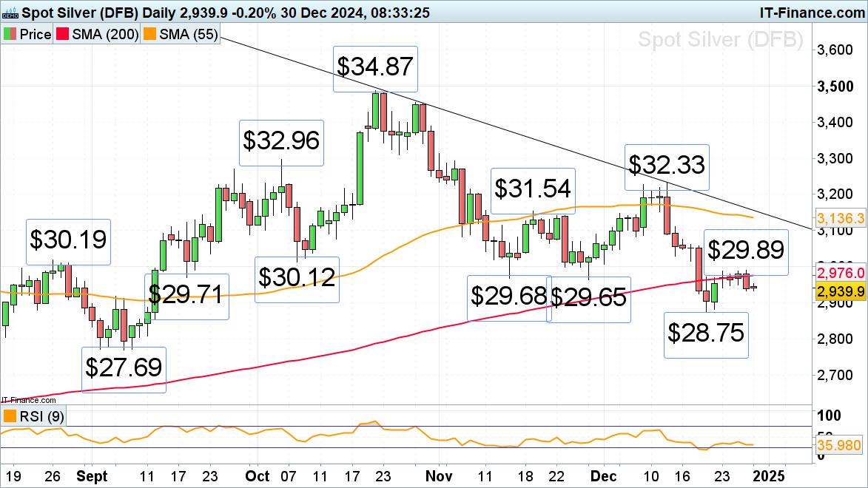Image resolution: width=868 pixels, height=488 pixels.
Task: Click the 35.980 RSI value tag
Action: (x=840, y=445)
